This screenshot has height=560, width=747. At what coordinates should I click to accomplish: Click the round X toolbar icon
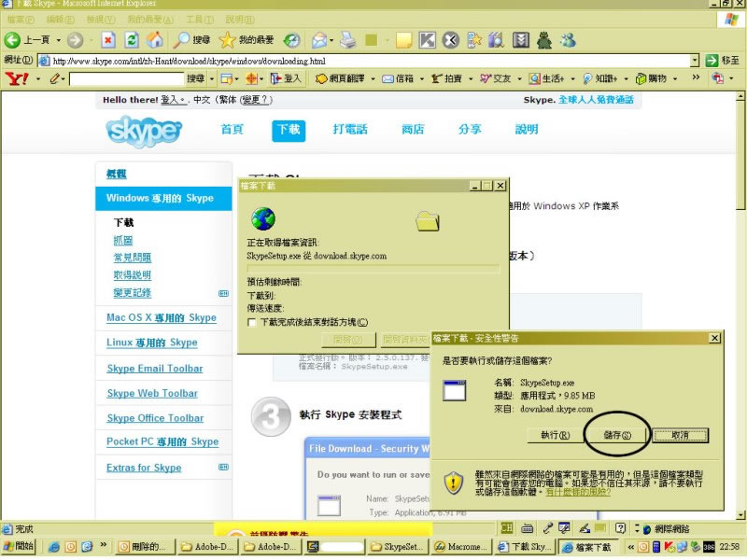point(450,40)
